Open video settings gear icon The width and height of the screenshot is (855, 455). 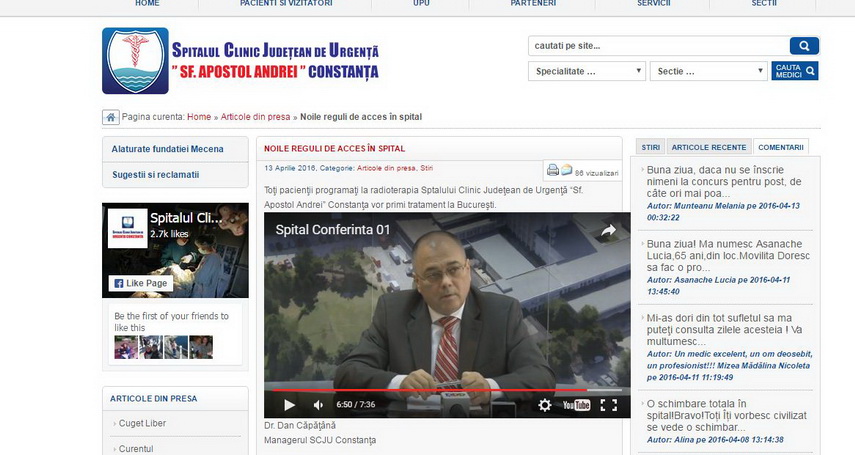click(x=544, y=405)
